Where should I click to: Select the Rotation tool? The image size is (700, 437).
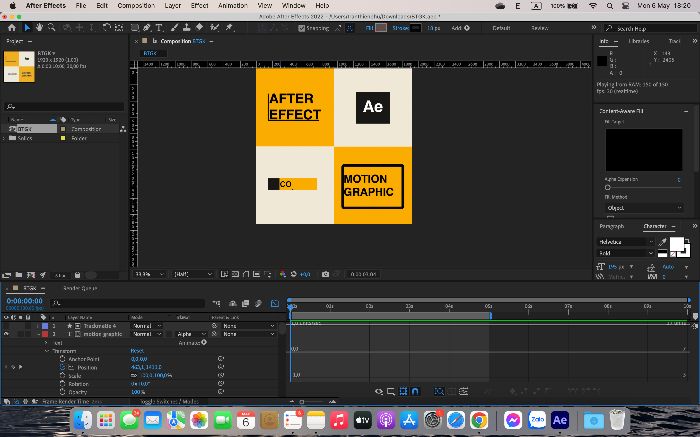(106, 28)
